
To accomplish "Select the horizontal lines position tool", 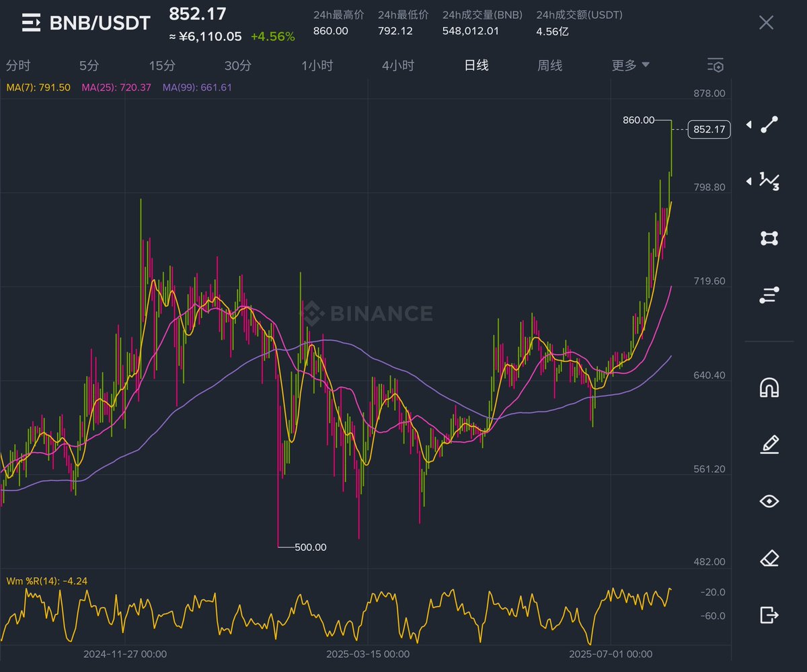I will 769,295.
